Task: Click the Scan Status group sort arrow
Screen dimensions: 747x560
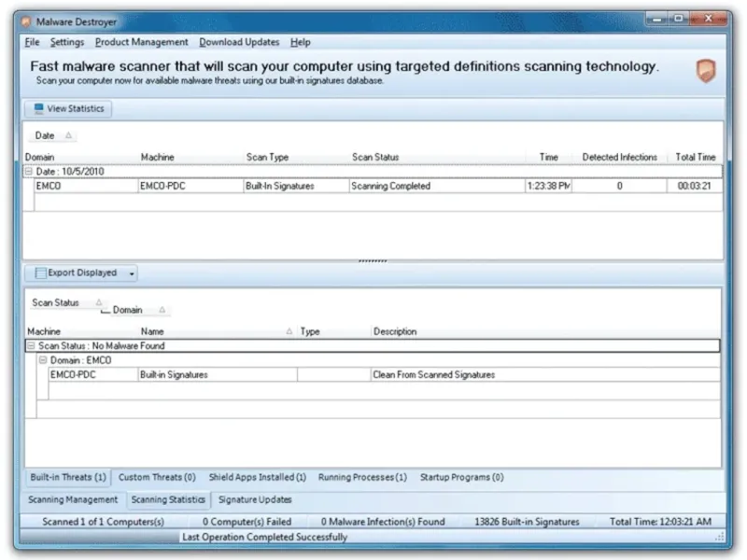Action: (98, 302)
